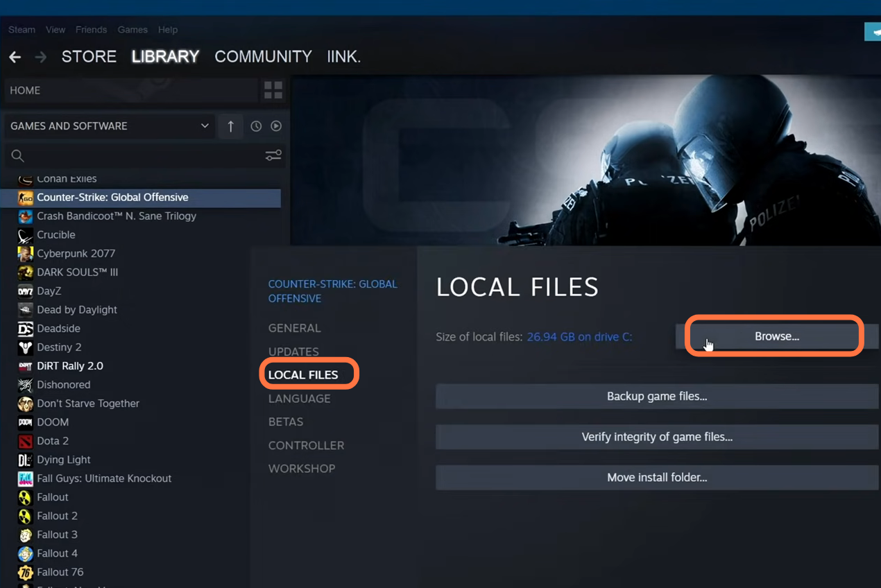Screen dimensions: 881x588
Task: Click the Destiny 2 game icon
Action: click(x=26, y=347)
